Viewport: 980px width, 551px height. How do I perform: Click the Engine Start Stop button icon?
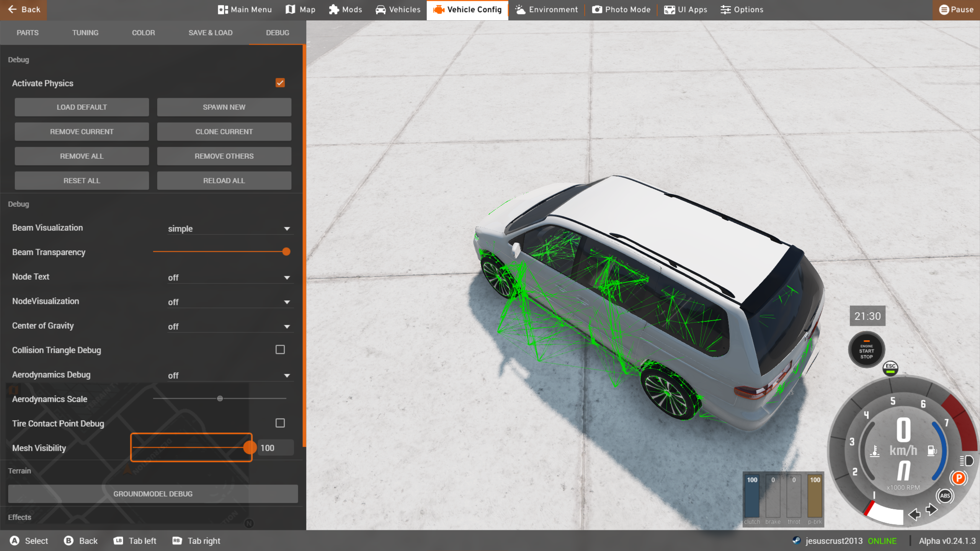click(866, 350)
